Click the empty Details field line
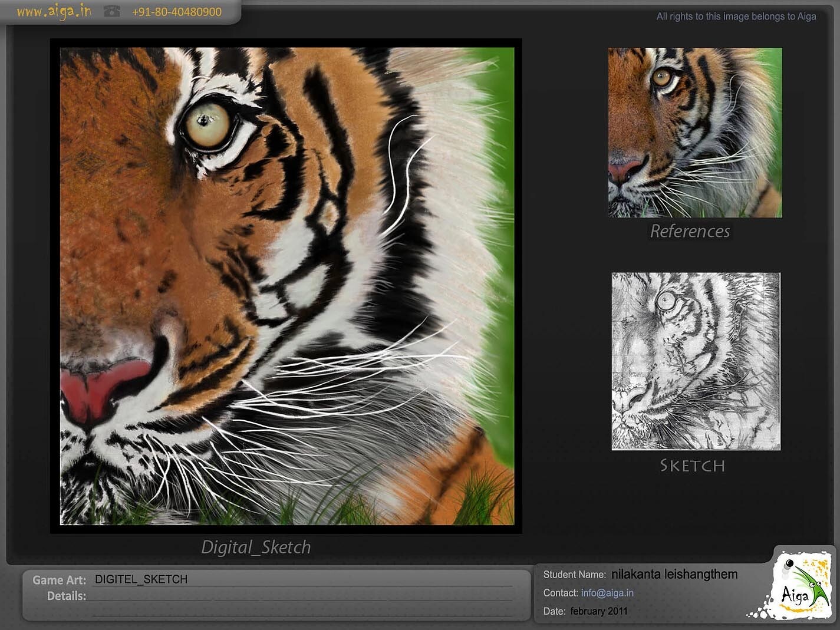This screenshot has height=630, width=840. click(301, 596)
